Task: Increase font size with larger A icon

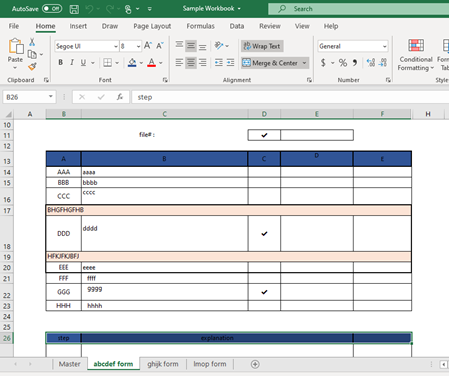Action: tap(148, 46)
